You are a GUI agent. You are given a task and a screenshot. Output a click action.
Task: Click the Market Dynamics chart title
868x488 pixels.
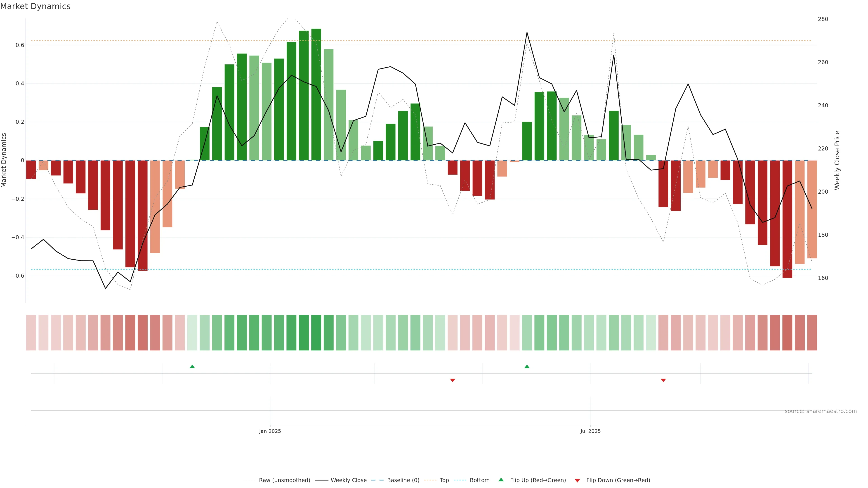click(x=35, y=6)
